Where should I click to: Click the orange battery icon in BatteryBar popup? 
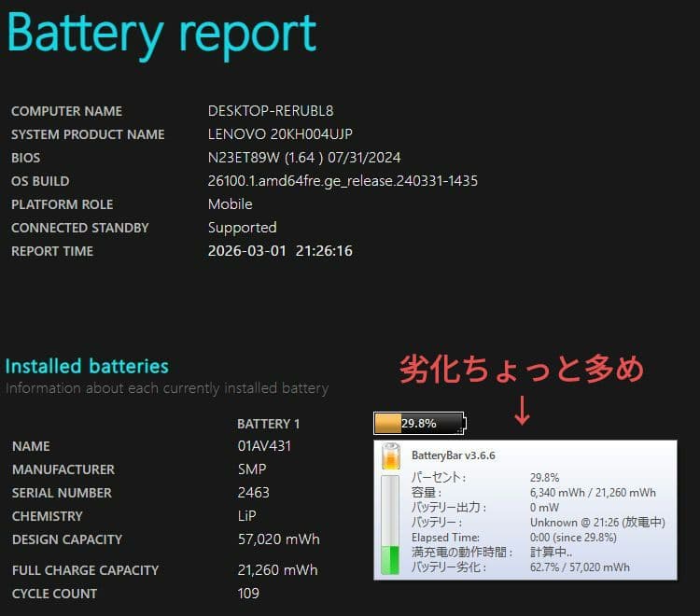click(391, 456)
